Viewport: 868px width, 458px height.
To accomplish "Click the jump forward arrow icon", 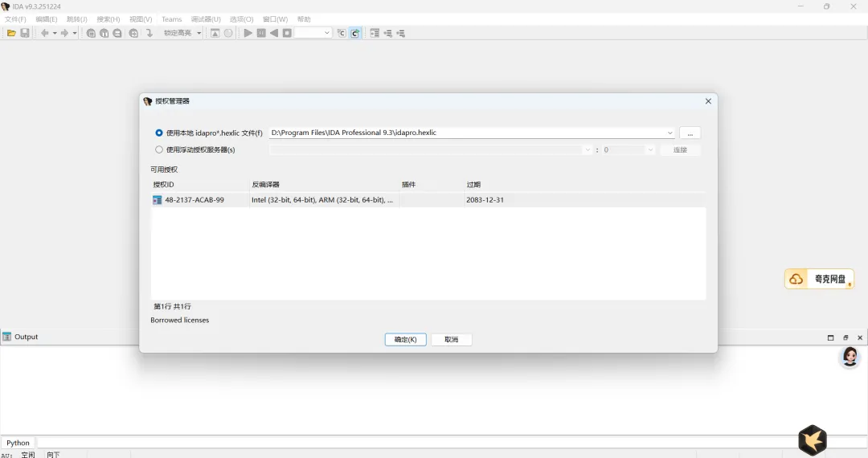I will [65, 33].
